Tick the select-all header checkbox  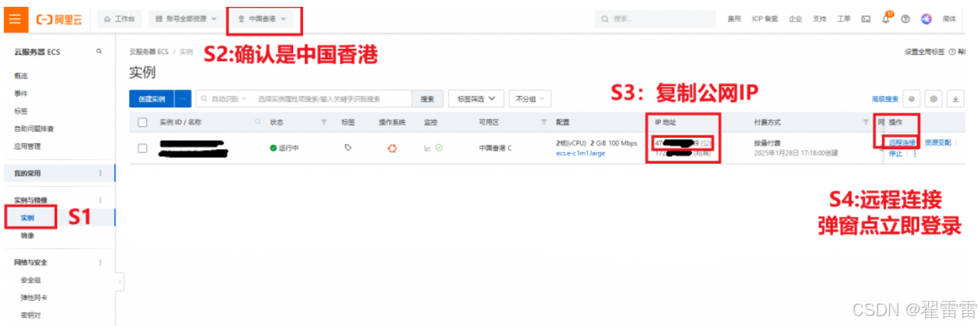tap(142, 122)
